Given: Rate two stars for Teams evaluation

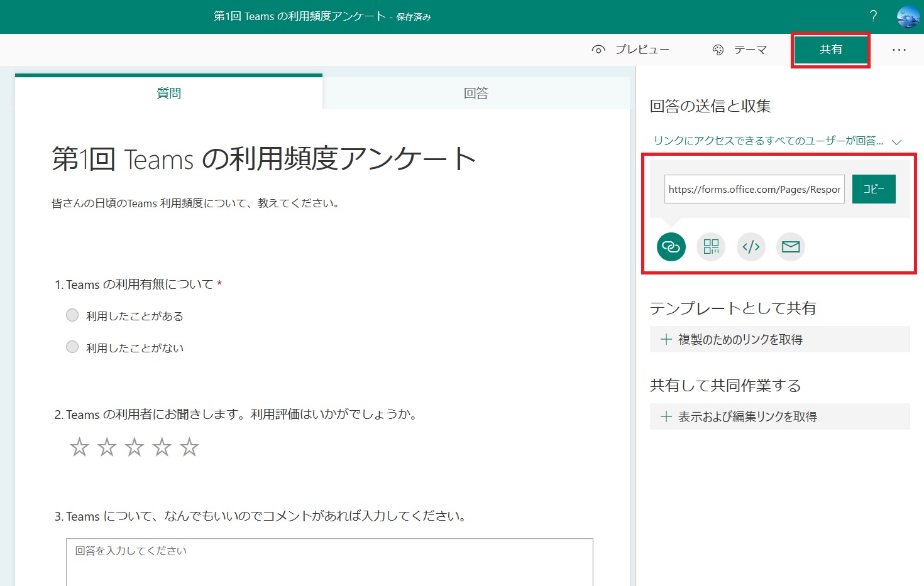Looking at the screenshot, I should 107,447.
